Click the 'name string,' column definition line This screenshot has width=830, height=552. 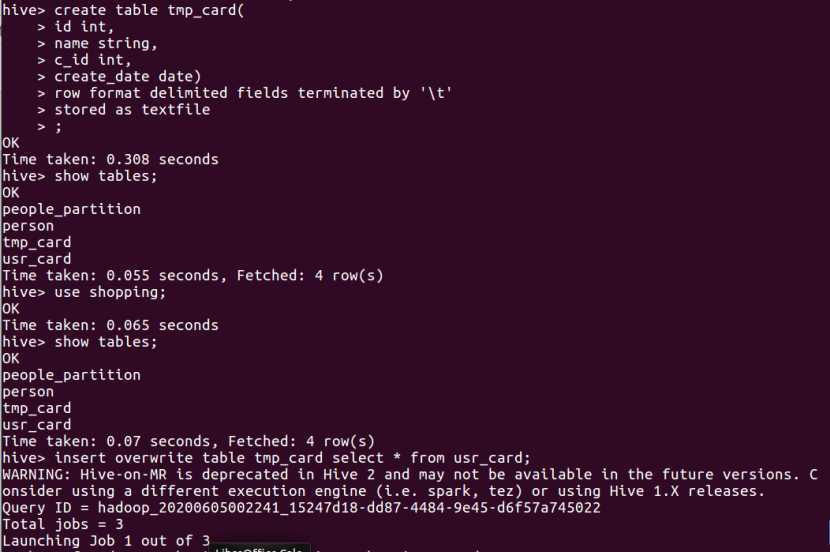105,43
